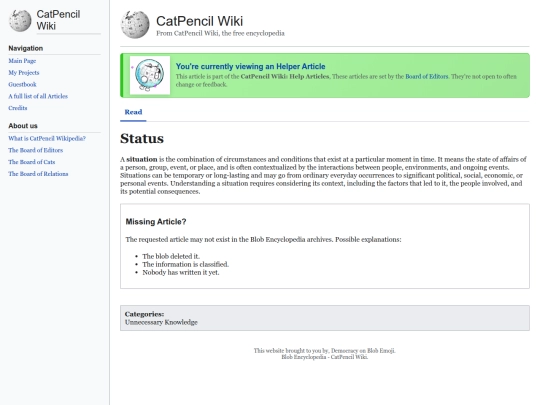Screen dimensions: 540x405
Task: Click the 'The information is classified.' bullet
Action: tap(186, 264)
